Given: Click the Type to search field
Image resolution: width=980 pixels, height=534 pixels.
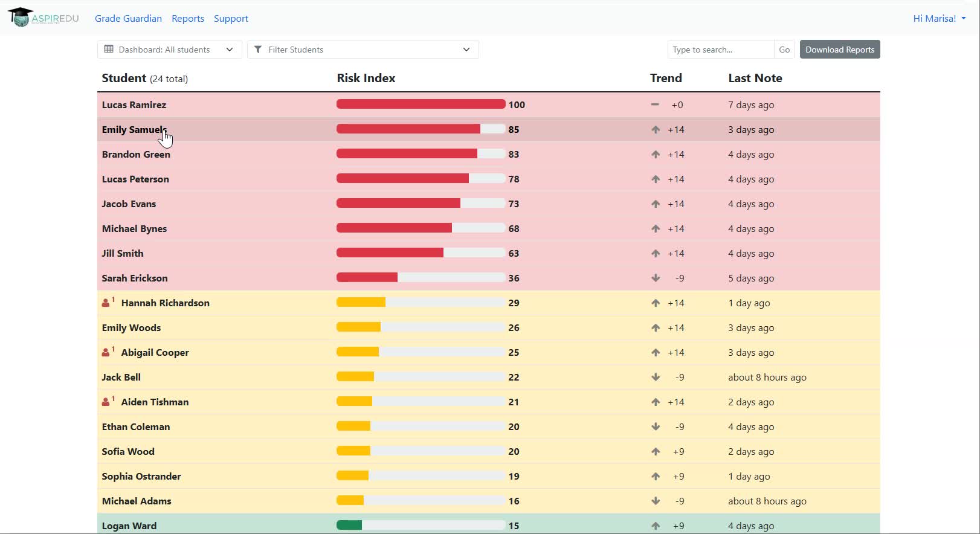Looking at the screenshot, I should click(x=720, y=50).
